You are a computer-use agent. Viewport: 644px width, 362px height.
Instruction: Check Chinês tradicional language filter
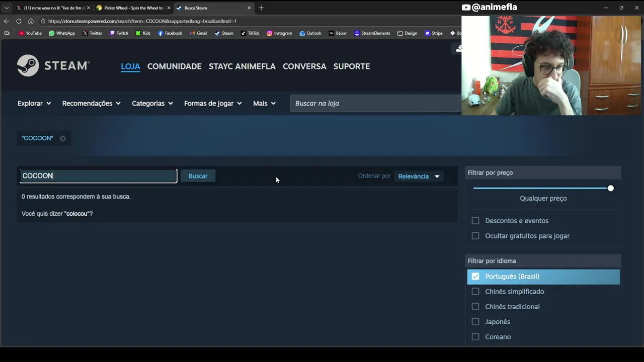pos(475,307)
